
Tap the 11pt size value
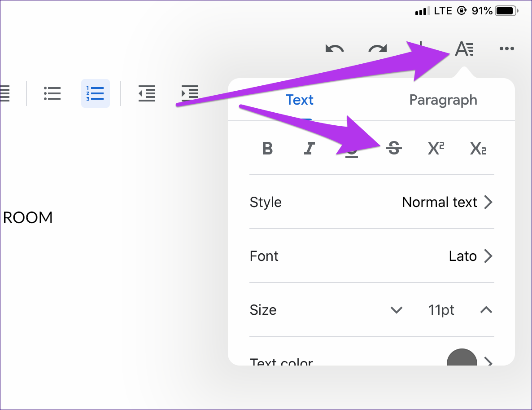click(441, 310)
